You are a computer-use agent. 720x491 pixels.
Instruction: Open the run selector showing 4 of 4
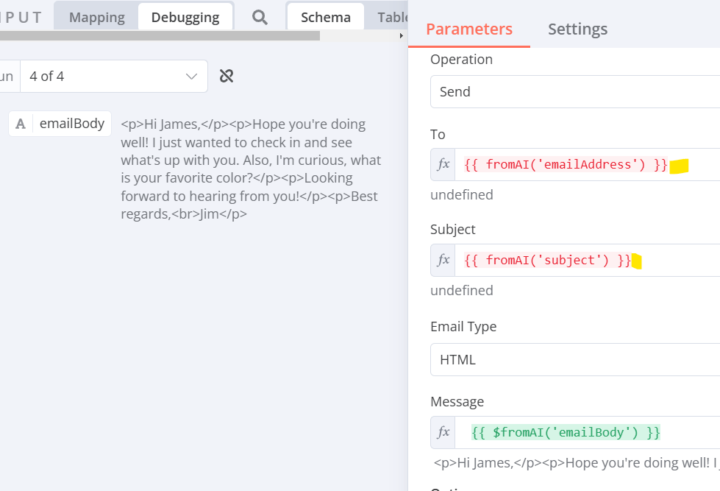coord(113,76)
